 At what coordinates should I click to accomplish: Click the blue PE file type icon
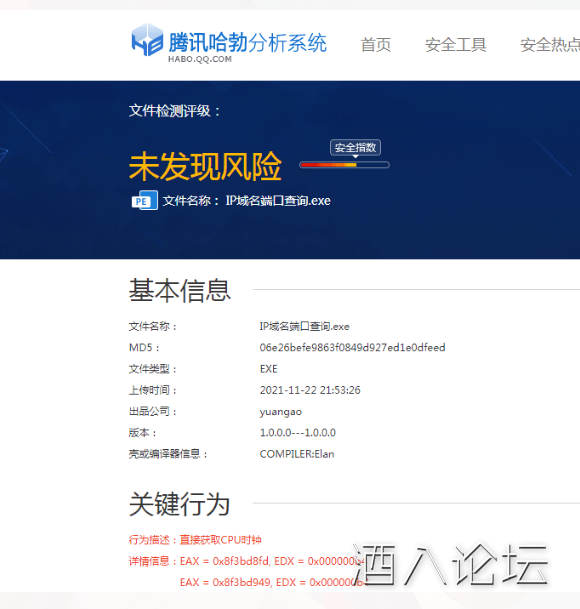[145, 200]
